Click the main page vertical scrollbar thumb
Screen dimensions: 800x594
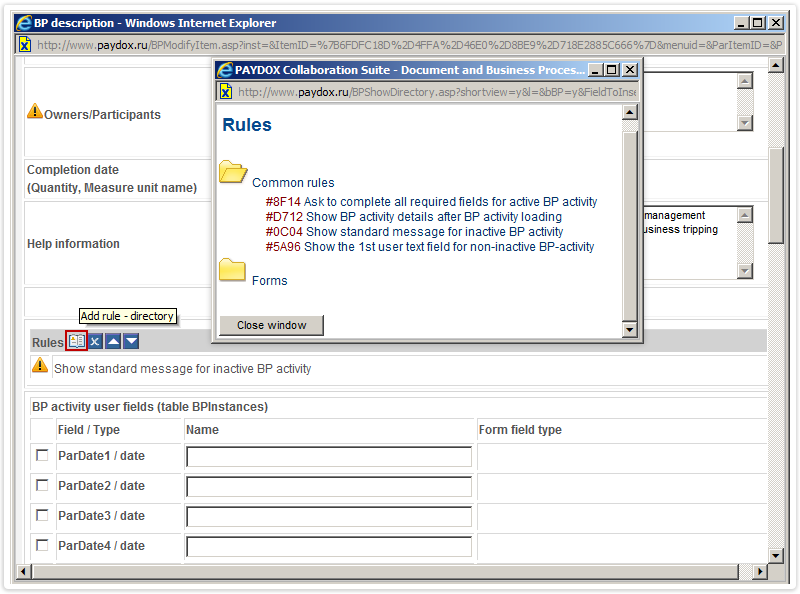click(776, 196)
